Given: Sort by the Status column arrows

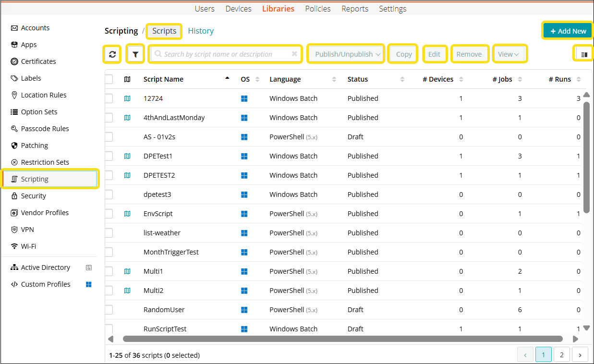Looking at the screenshot, I should pyautogui.click(x=402, y=79).
